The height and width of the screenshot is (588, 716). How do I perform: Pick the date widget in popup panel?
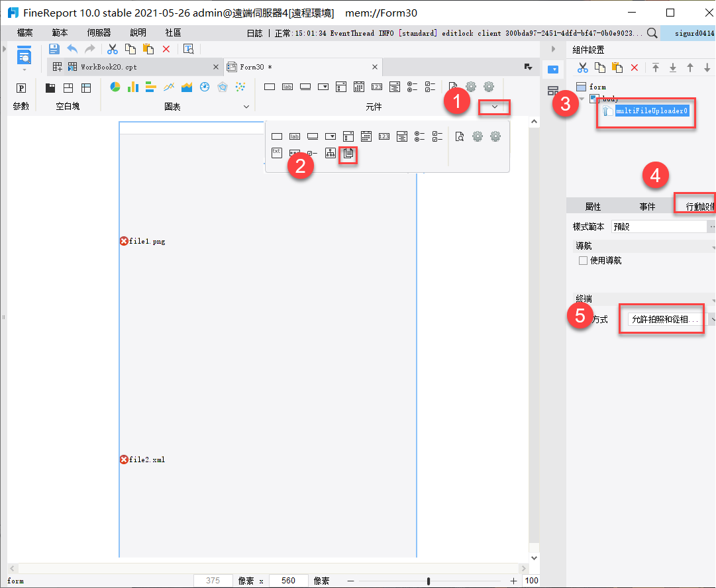tap(366, 136)
